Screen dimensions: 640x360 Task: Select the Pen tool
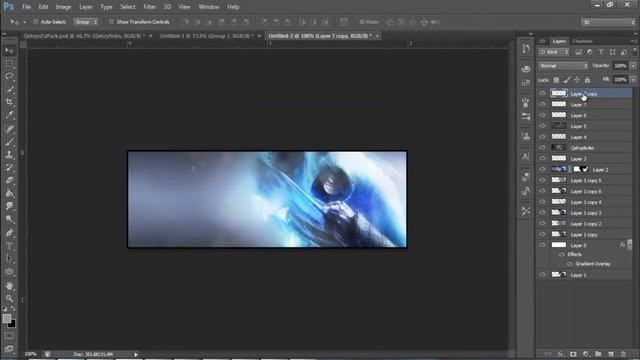coord(9,233)
